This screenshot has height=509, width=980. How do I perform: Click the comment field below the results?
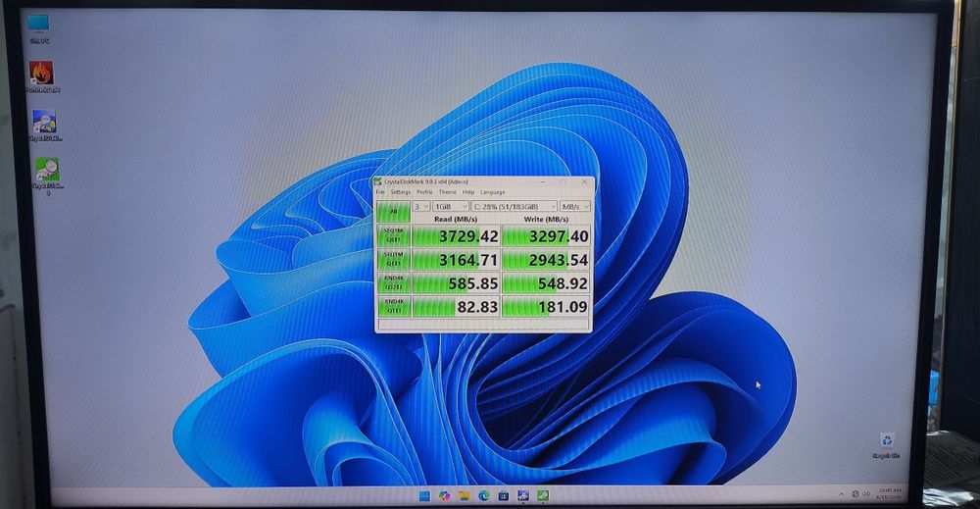tap(484, 324)
